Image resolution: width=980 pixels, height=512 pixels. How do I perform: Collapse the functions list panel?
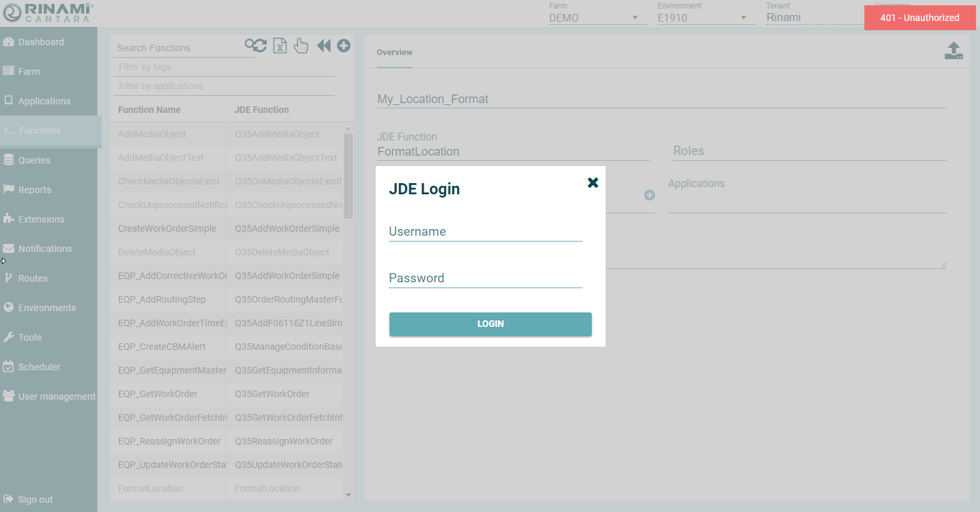(x=323, y=45)
